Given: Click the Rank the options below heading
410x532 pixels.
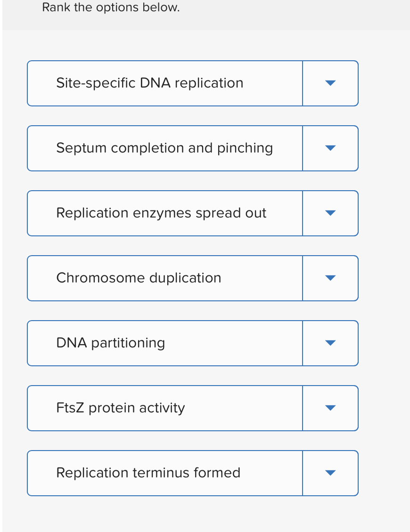Looking at the screenshot, I should [x=111, y=7].
